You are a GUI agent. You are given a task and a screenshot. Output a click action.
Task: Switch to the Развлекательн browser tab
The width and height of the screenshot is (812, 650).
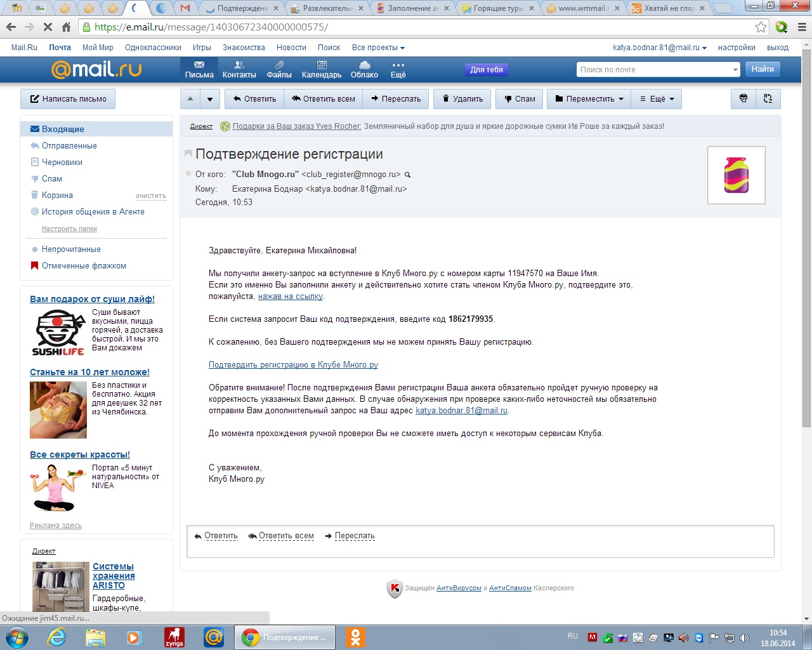pyautogui.click(x=328, y=8)
